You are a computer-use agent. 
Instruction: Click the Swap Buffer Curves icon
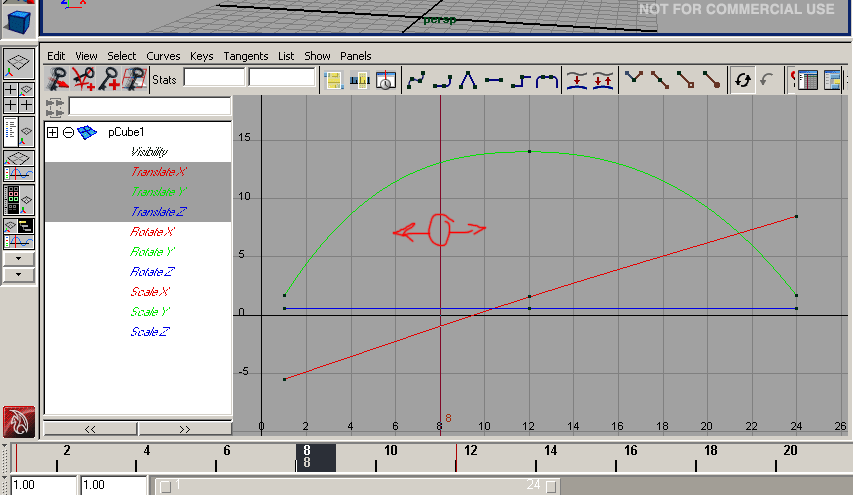click(603, 81)
